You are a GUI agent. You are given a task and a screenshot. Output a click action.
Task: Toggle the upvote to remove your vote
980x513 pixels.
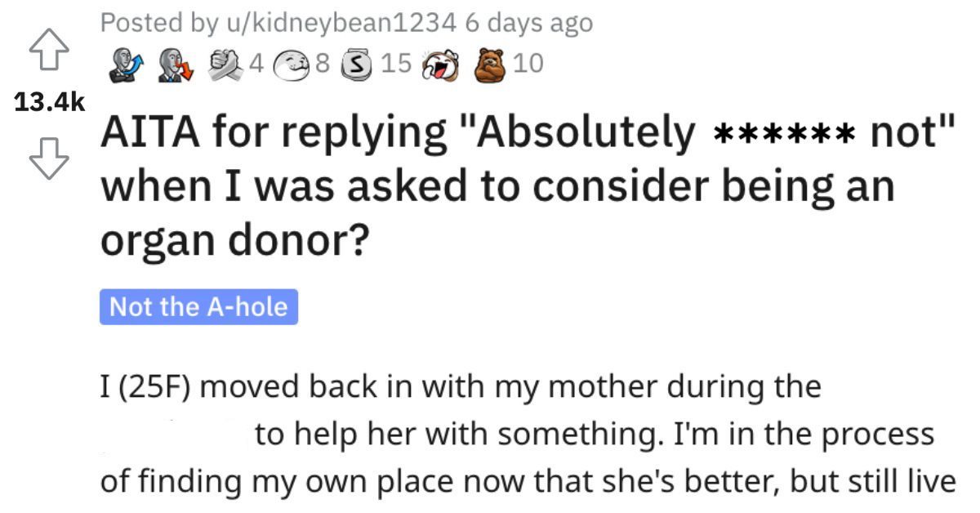(x=51, y=47)
